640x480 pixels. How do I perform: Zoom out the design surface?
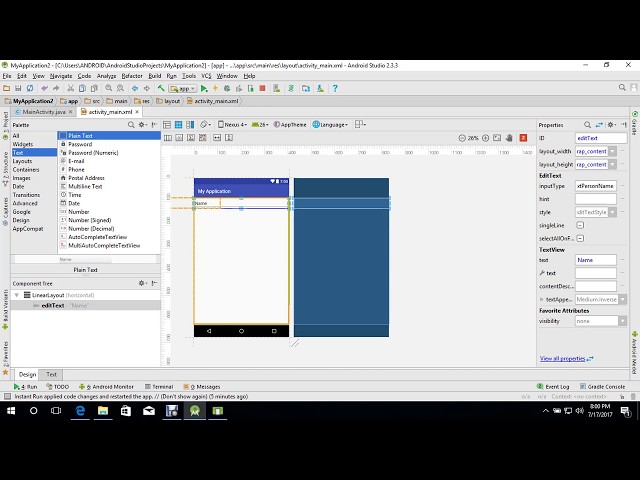click(462, 138)
